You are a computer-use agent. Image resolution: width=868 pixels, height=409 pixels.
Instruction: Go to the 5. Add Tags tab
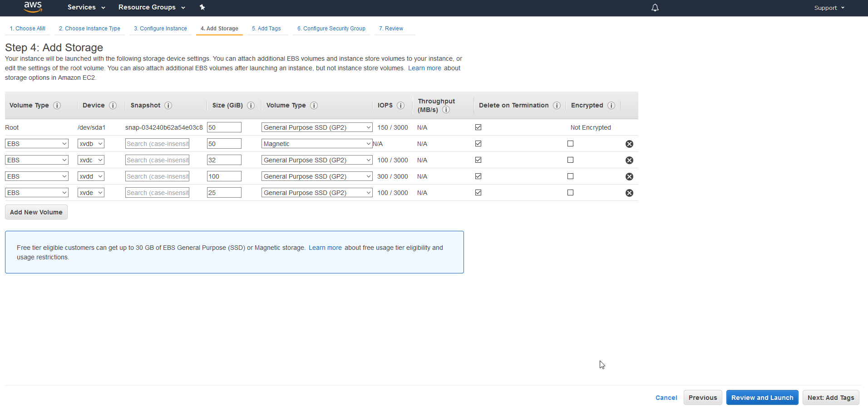click(266, 28)
